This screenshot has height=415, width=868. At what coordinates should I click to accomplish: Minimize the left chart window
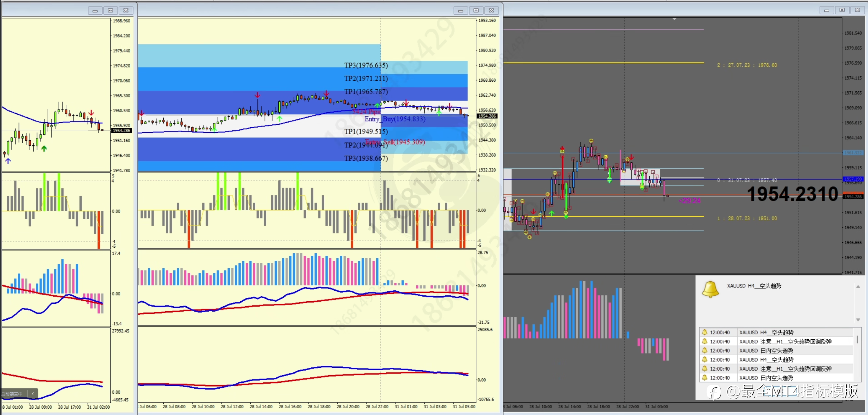95,11
